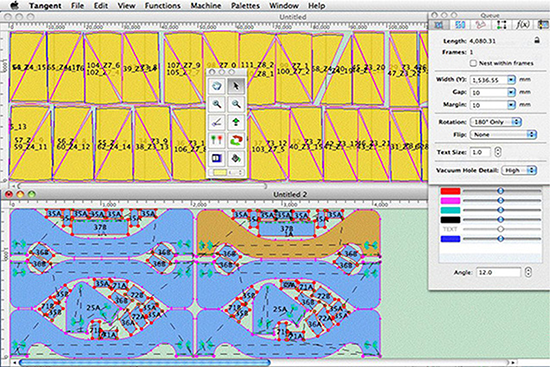550x367 pixels.
Task: Click the Angle stepper arrows
Action: coord(528,272)
